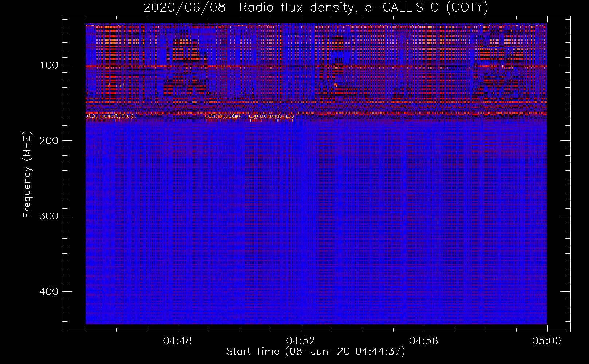589x364 pixels.
Task: Click the 300 frequency tick label
Action: [49, 216]
